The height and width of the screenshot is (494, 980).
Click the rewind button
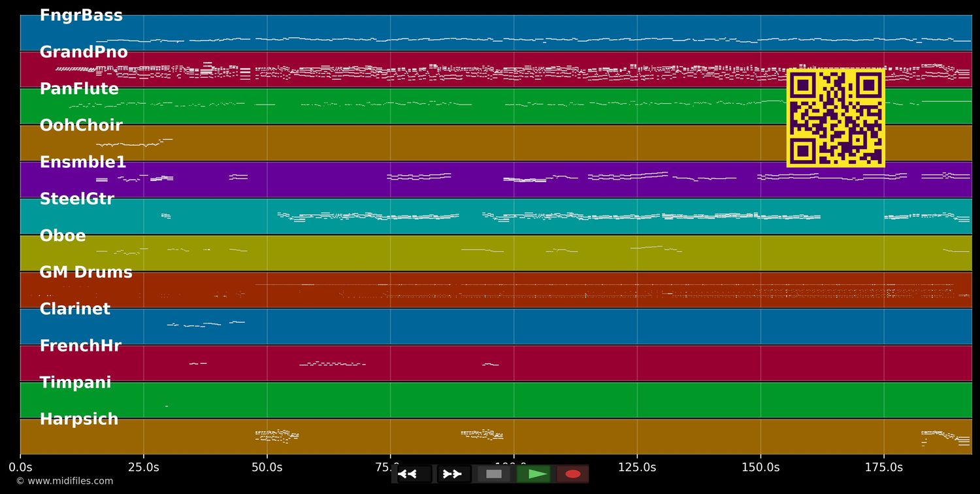pos(414,474)
